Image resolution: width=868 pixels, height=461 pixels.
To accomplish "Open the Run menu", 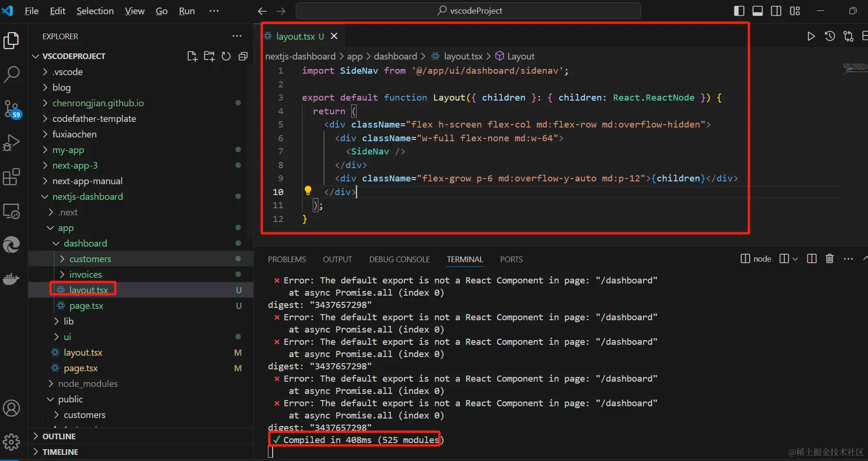I will pos(187,11).
